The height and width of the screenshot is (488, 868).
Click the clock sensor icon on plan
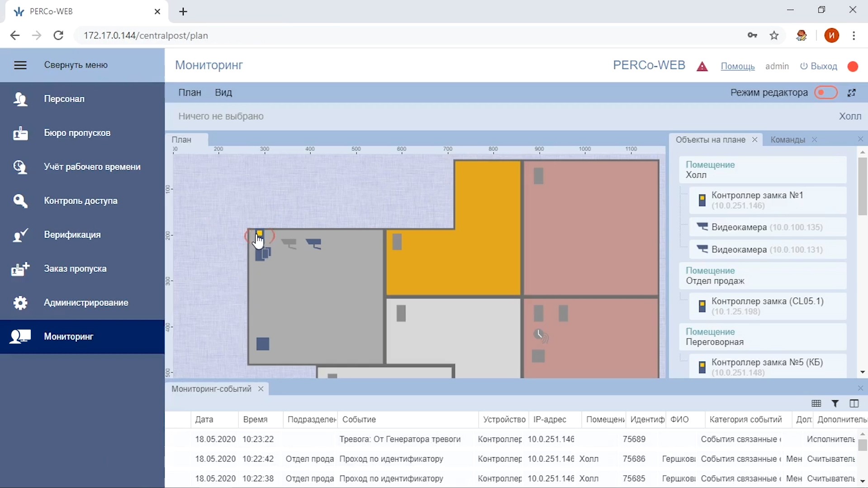pyautogui.click(x=541, y=335)
